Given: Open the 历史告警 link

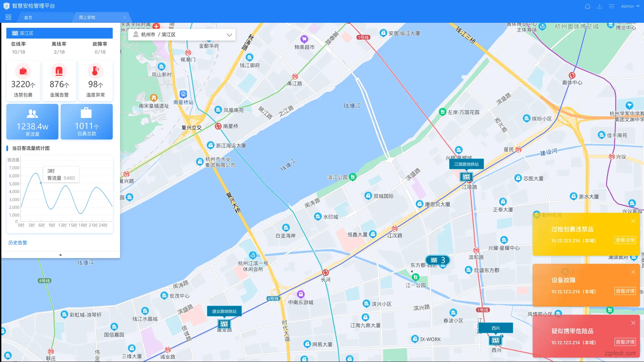Looking at the screenshot, I should tap(17, 242).
